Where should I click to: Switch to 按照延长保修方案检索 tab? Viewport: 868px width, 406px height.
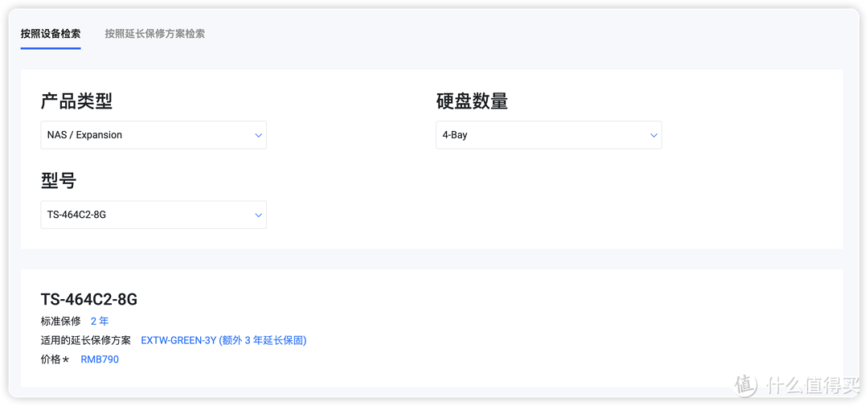click(155, 34)
